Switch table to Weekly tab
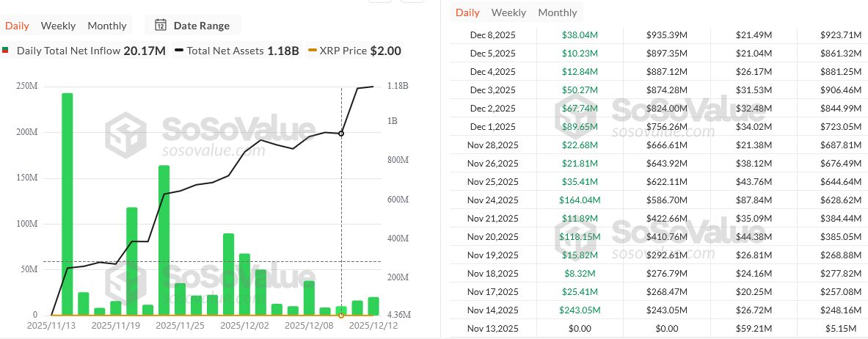The width and height of the screenshot is (868, 339). (508, 12)
